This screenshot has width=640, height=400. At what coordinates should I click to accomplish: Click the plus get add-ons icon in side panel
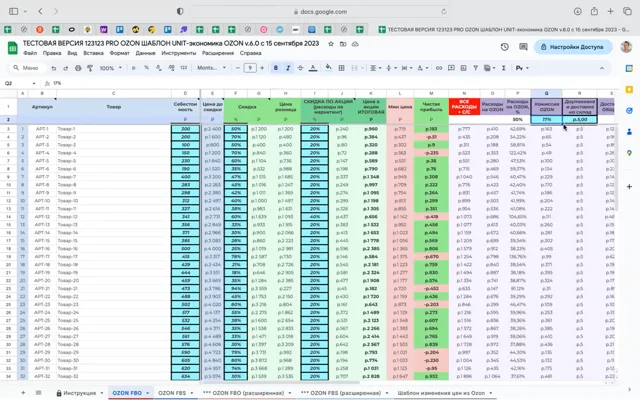629,187
